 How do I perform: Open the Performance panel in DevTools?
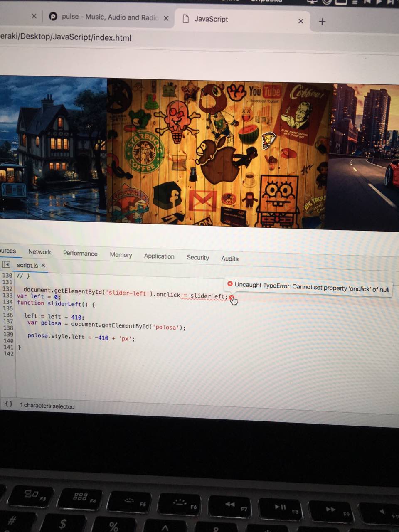coord(80,254)
